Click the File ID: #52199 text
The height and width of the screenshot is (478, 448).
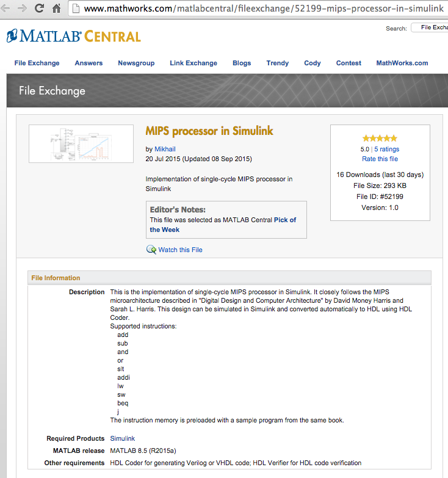pyautogui.click(x=380, y=197)
